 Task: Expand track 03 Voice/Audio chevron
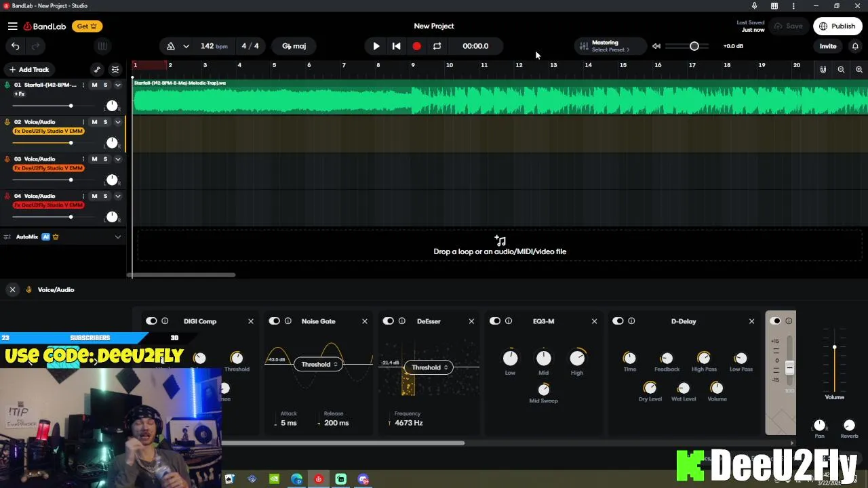pos(118,159)
